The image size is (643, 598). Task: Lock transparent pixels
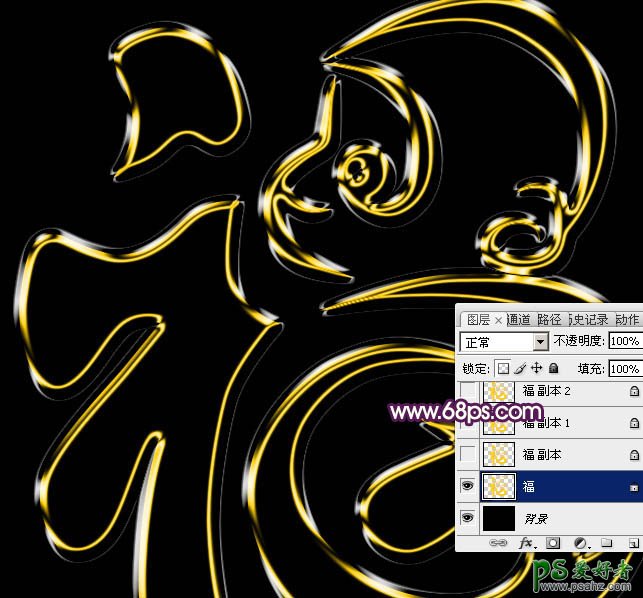click(504, 368)
